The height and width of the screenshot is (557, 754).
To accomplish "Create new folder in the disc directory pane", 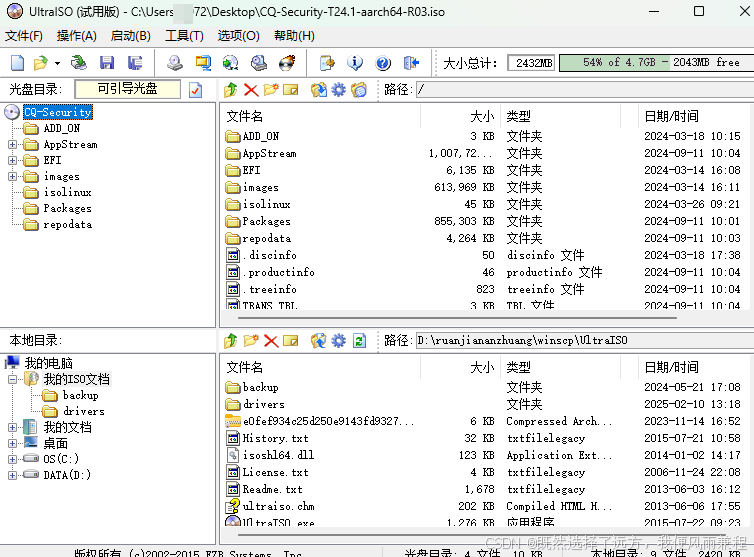I will [271, 89].
